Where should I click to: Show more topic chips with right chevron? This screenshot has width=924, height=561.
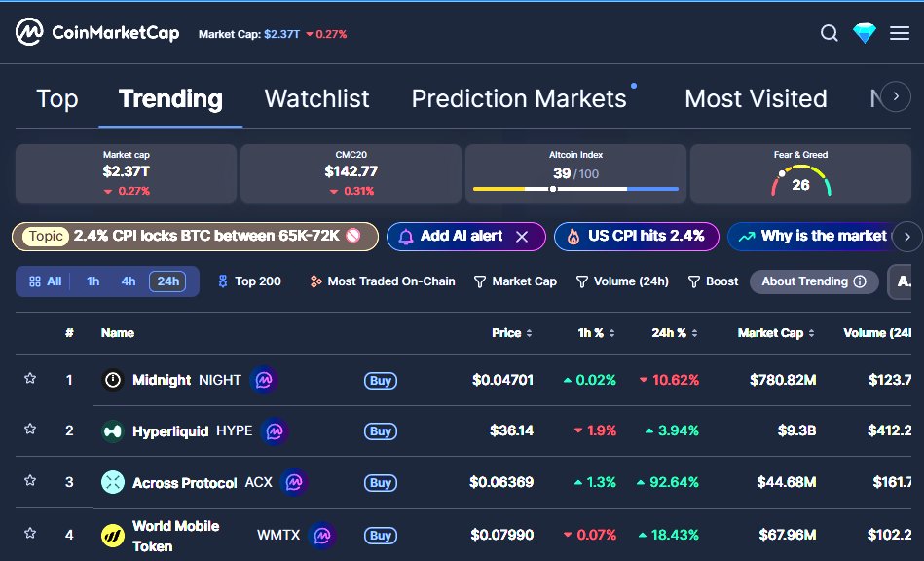(x=906, y=237)
